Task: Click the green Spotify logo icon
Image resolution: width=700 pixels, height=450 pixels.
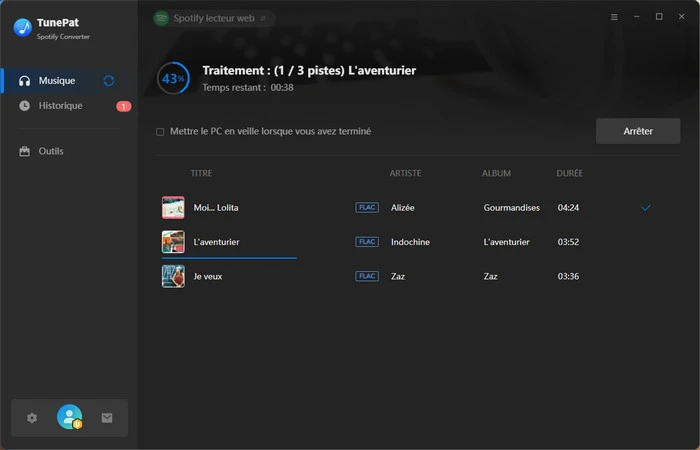Action: (x=161, y=18)
